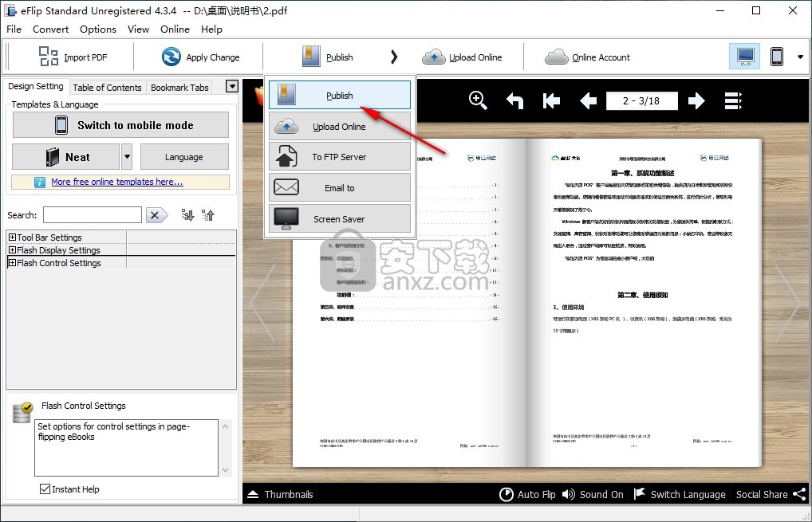Screen dimensions: 812x522
Task: Select Upload Online in the dropdown menu
Action: [x=340, y=126]
